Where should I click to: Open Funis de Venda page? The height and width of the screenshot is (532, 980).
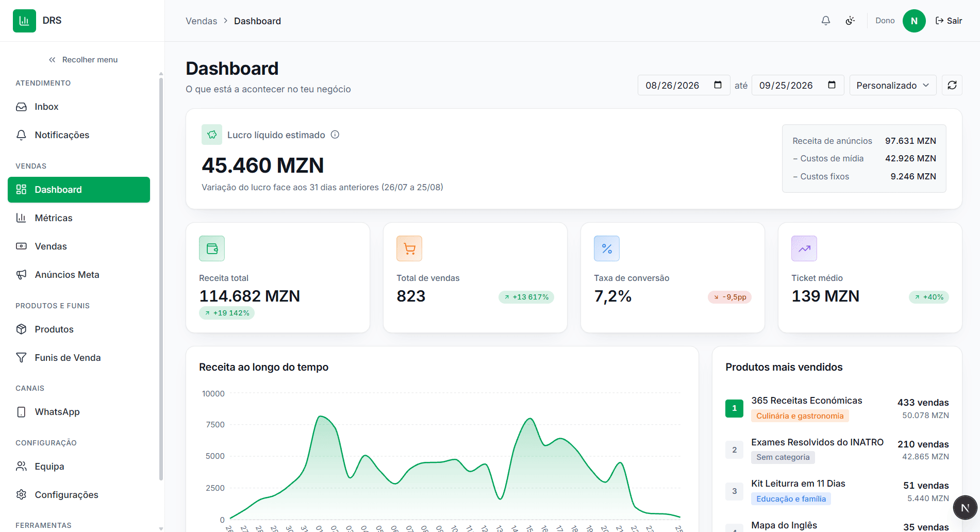(x=79, y=358)
